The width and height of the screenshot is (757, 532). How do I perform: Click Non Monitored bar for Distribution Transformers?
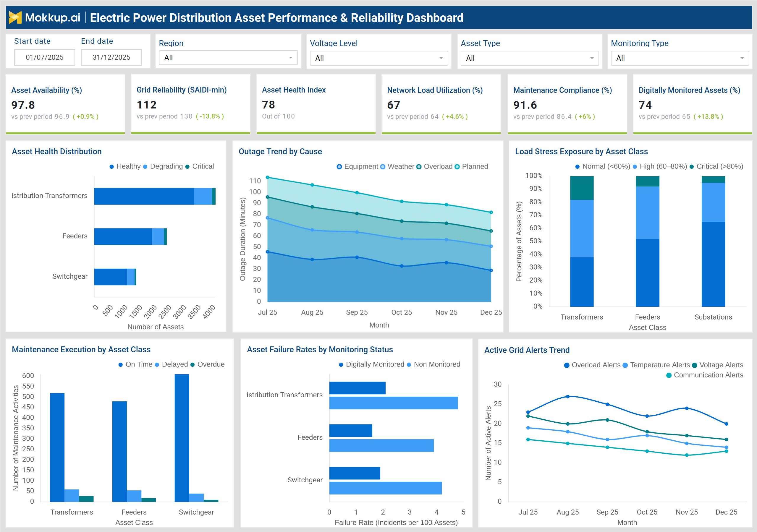(x=394, y=403)
